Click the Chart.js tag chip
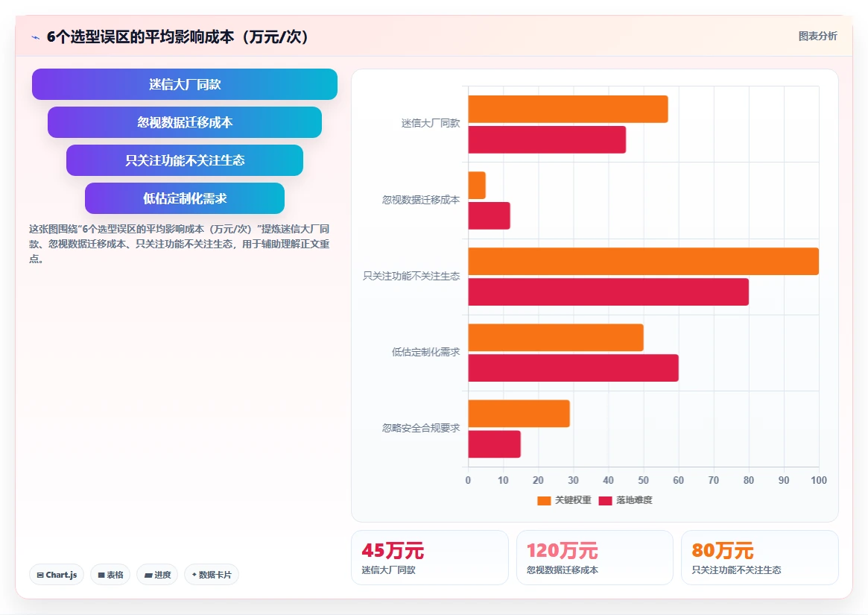The height and width of the screenshot is (615, 868). pos(57,575)
